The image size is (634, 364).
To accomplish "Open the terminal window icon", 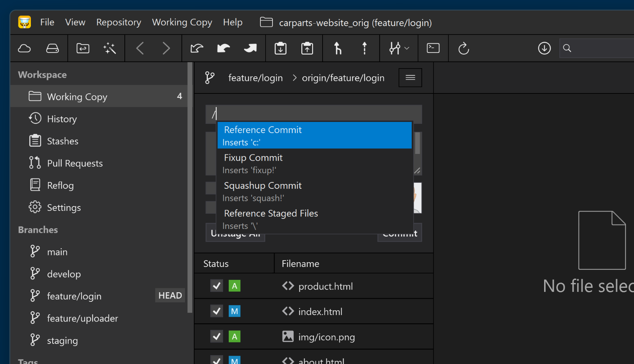I will click(433, 49).
